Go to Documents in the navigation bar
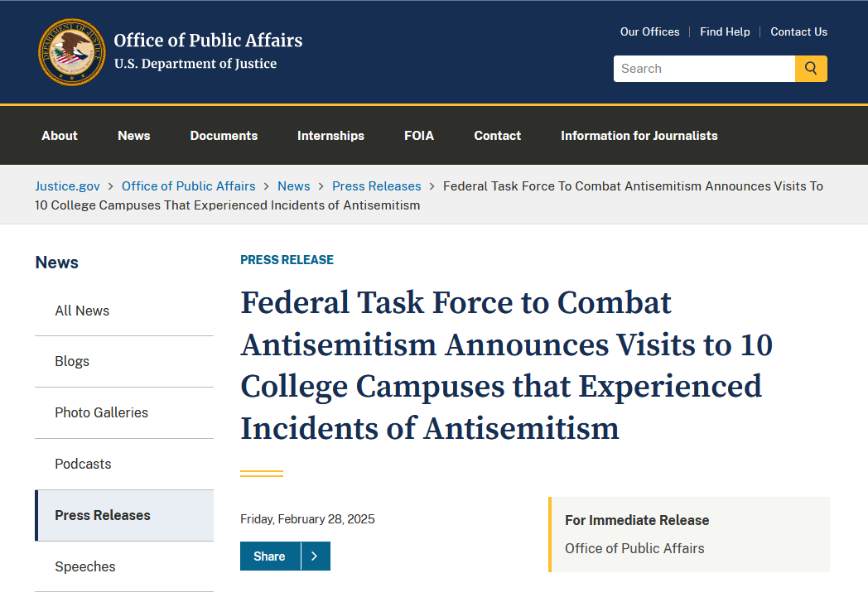Viewport: 868px width, 607px height. (x=224, y=136)
